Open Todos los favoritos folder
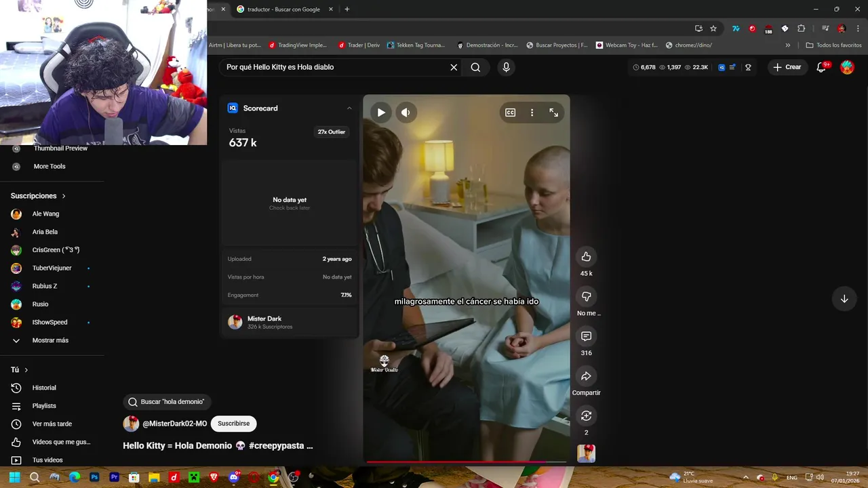868x488 pixels. (x=833, y=45)
